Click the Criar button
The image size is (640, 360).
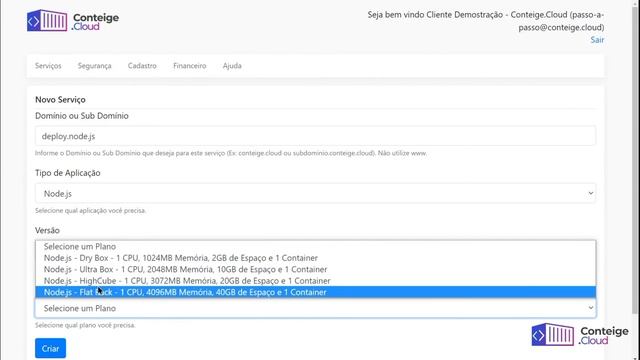click(50, 348)
